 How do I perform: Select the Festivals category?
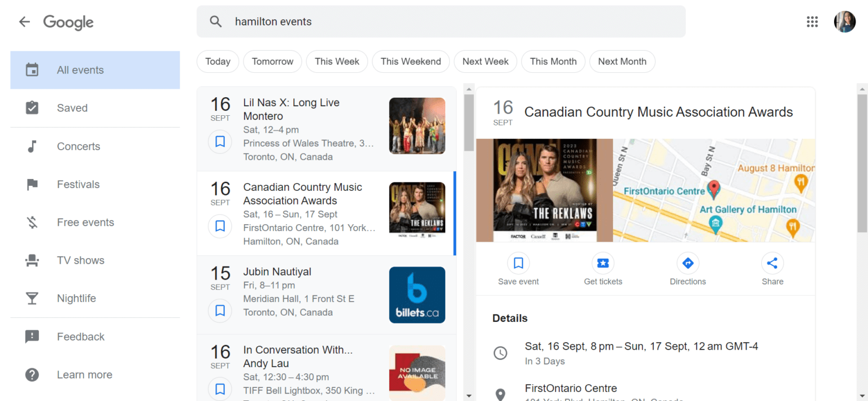pyautogui.click(x=95, y=184)
